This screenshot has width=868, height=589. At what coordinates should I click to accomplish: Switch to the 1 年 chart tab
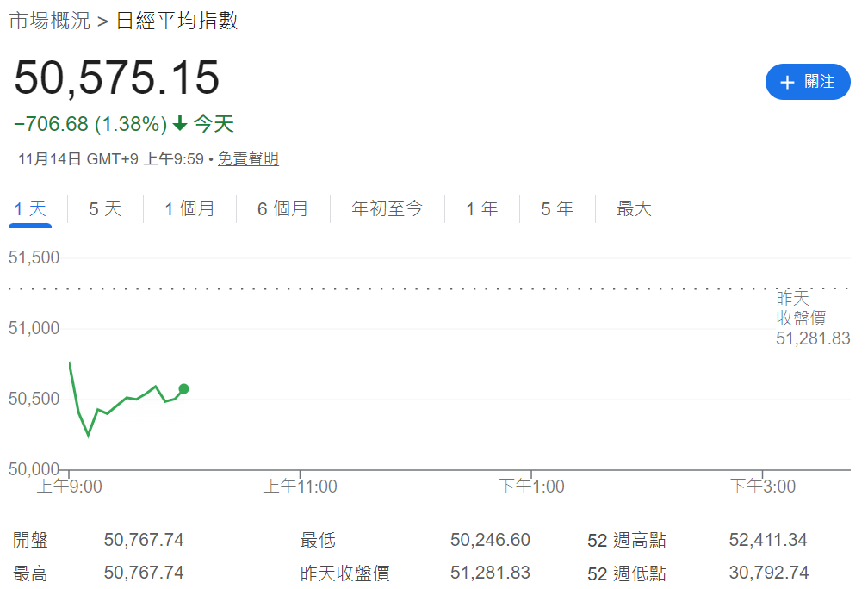[482, 208]
